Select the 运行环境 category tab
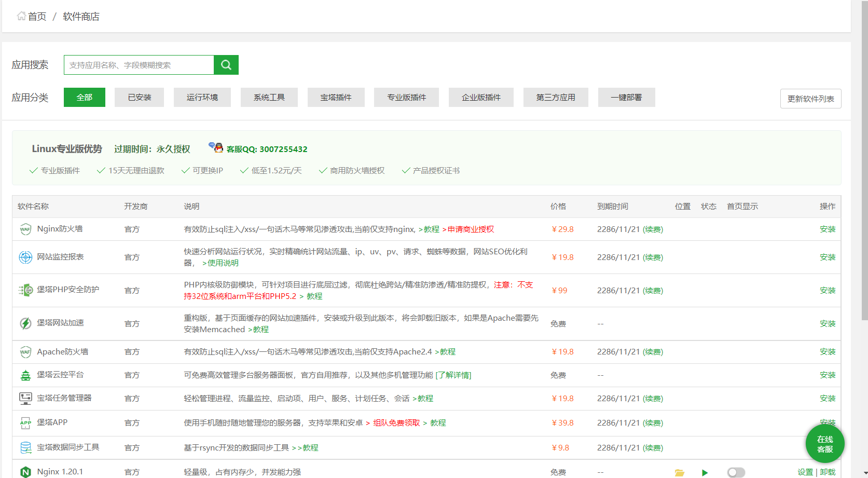The width and height of the screenshot is (868, 478). 202,97
